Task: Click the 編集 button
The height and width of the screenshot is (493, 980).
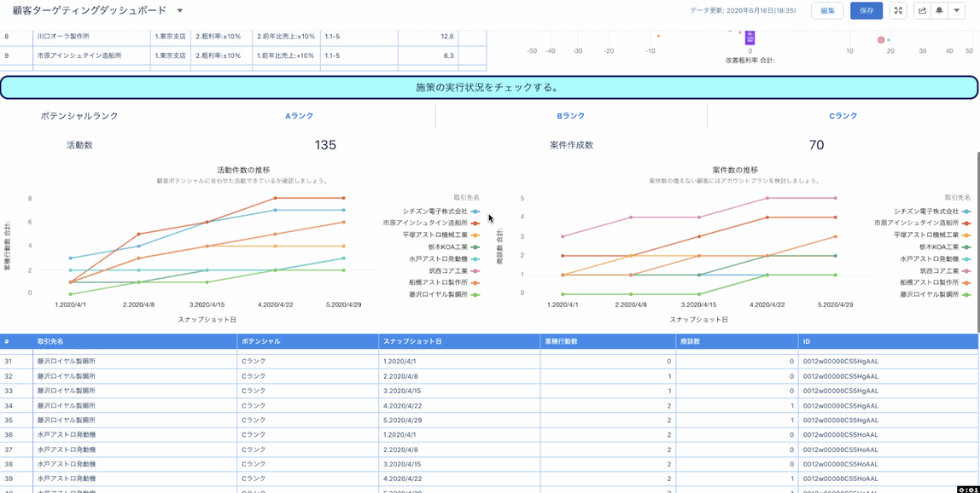Action: pos(827,10)
